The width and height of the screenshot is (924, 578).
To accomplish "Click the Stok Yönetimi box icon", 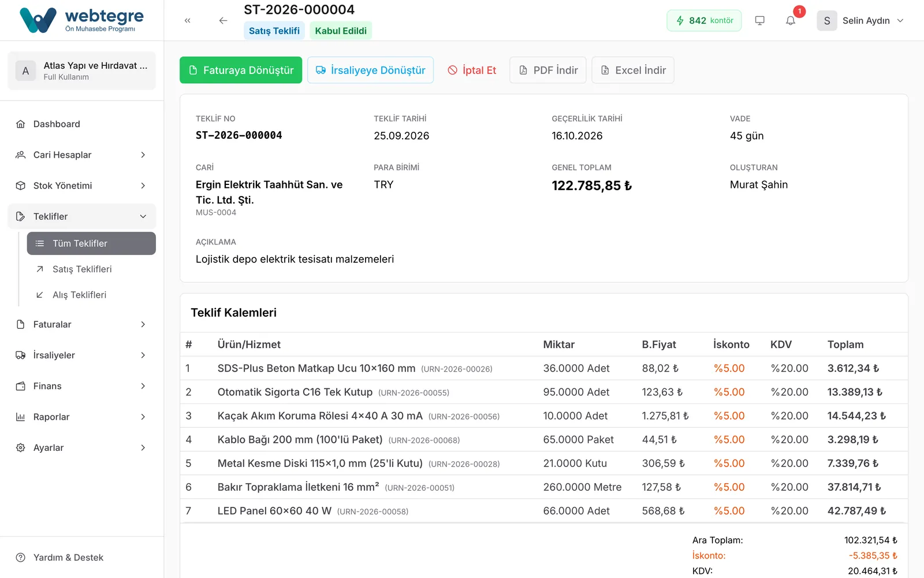I will (x=21, y=186).
